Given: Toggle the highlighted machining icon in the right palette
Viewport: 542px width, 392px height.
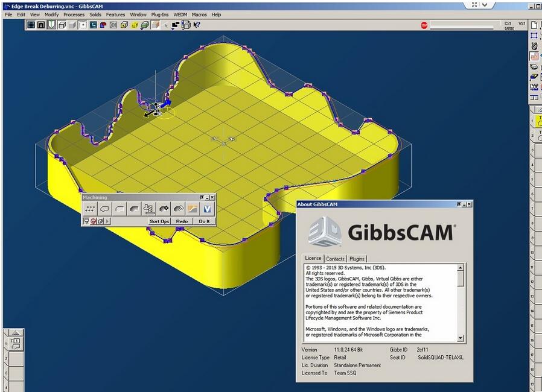Looking at the screenshot, I should 534,56.
